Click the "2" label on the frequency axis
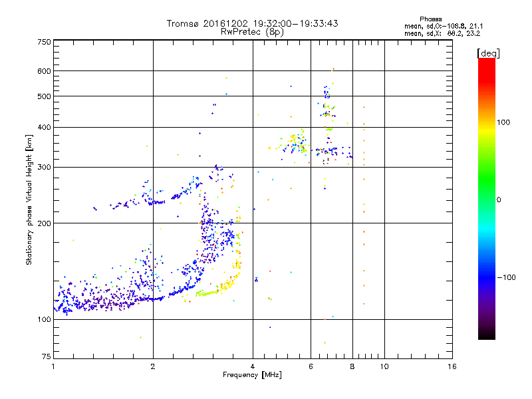 click(x=153, y=366)
